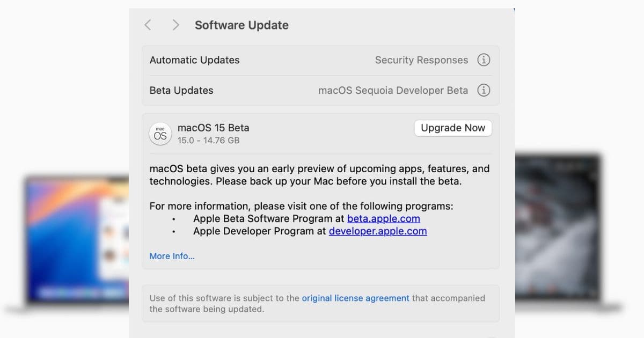Viewport: 644px width, 338px height.
Task: Click the Software Update heading
Action: pyautogui.click(x=241, y=25)
